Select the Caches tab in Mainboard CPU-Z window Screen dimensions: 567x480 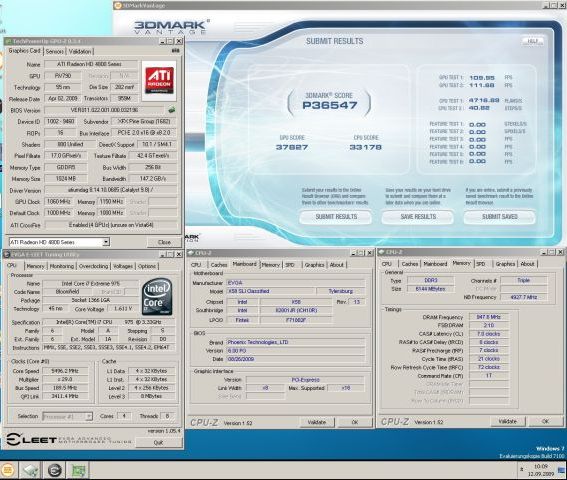tap(219, 265)
